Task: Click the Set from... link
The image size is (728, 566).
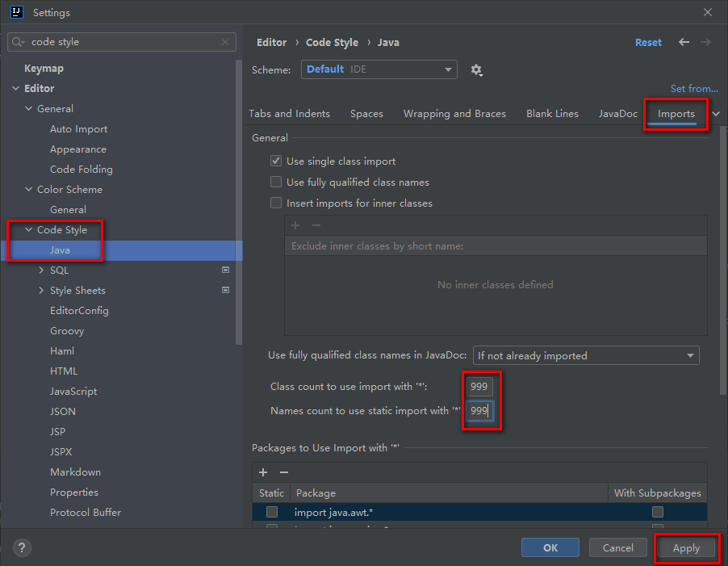Action: (x=693, y=89)
